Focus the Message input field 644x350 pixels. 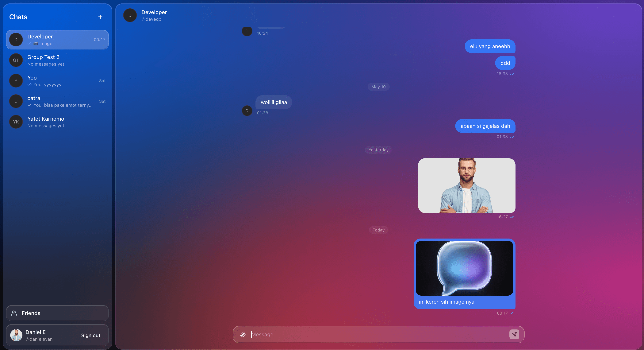pos(379,334)
